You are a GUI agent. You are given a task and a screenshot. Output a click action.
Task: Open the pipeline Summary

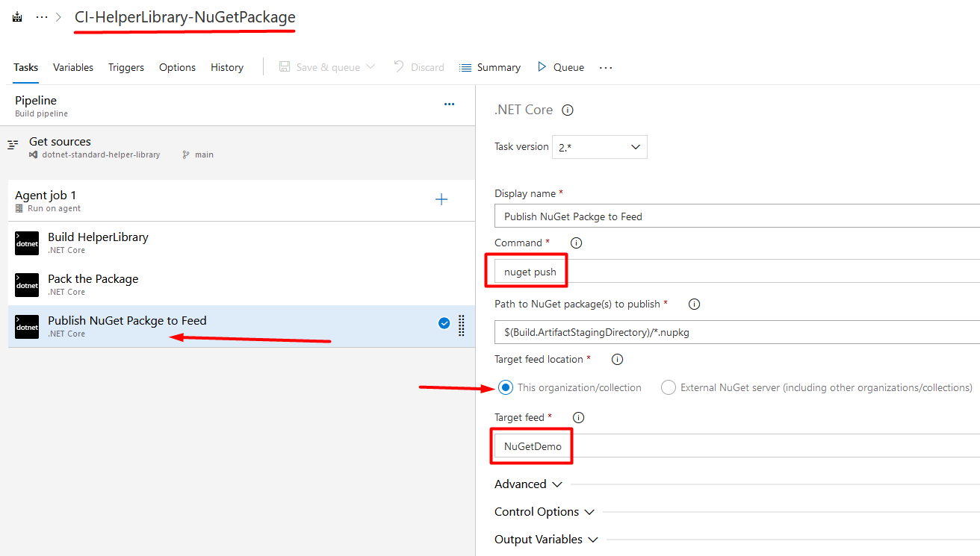click(490, 67)
